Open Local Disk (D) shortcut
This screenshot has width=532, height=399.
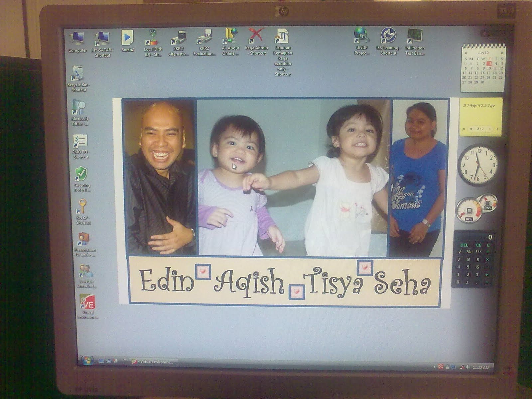tap(153, 43)
